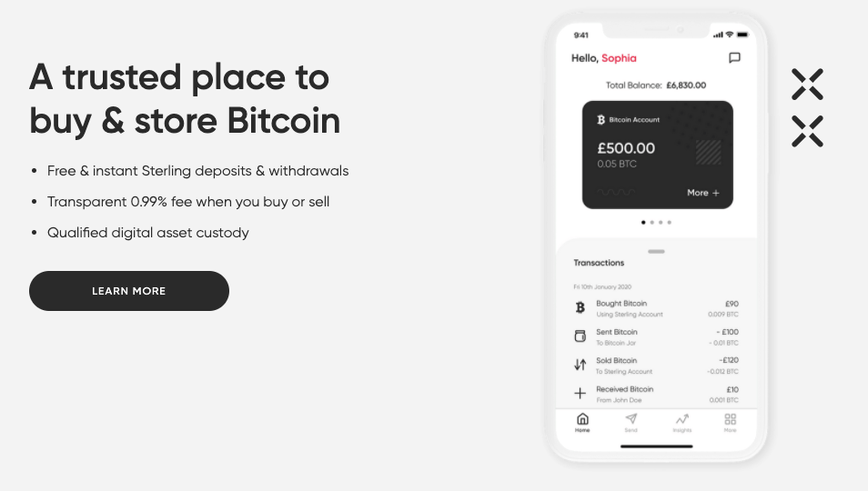Viewport: 868px width, 491px height.
Task: Open the Bought Bitcoin transaction row
Action: [656, 308]
